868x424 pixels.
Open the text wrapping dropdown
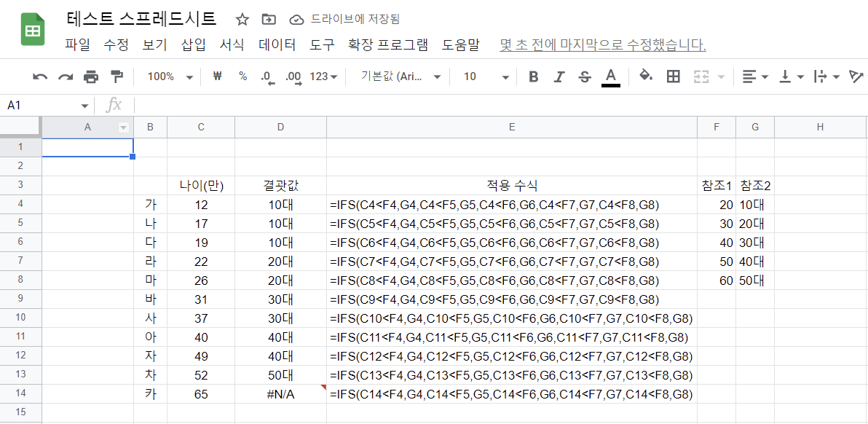coord(826,76)
